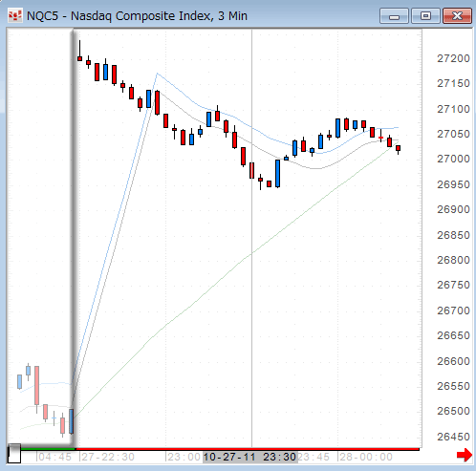The width and height of the screenshot is (476, 471).
Task: Click the red timeline bar under chart
Action: (x=248, y=449)
